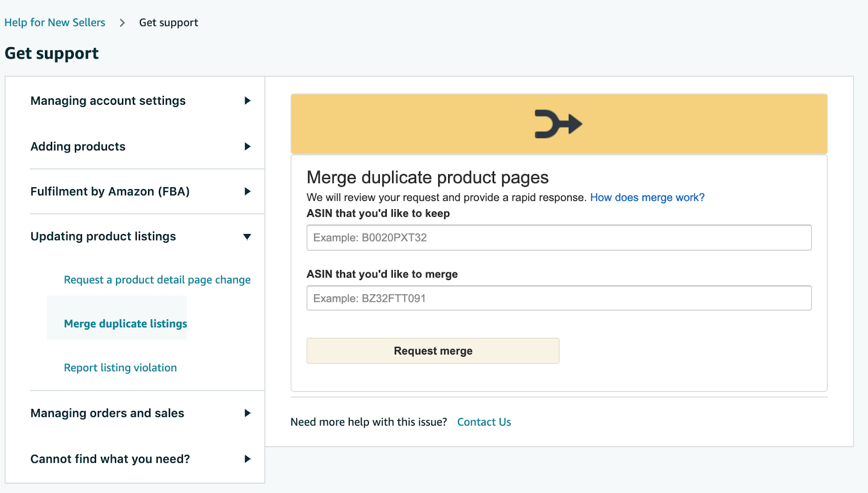Open the Help for New Sellers breadcrumb
Image resolution: width=868 pixels, height=493 pixels.
[x=55, y=22]
